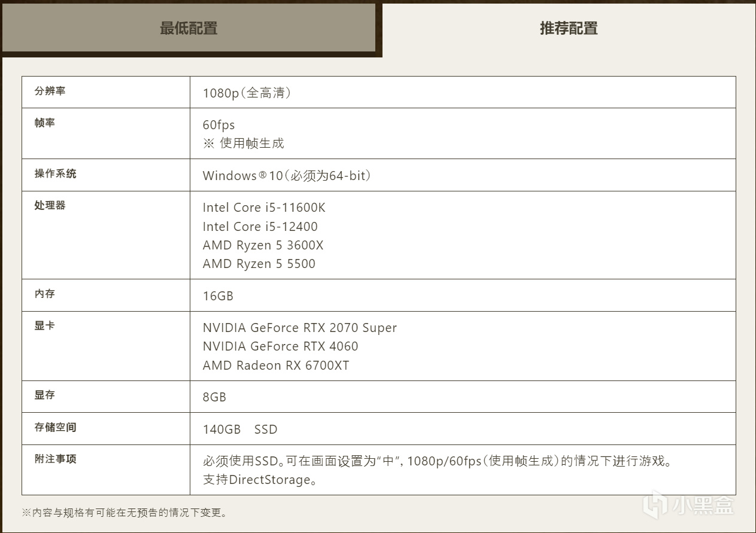Select the 推荐配置 tab
This screenshot has height=533, width=756.
569,28
